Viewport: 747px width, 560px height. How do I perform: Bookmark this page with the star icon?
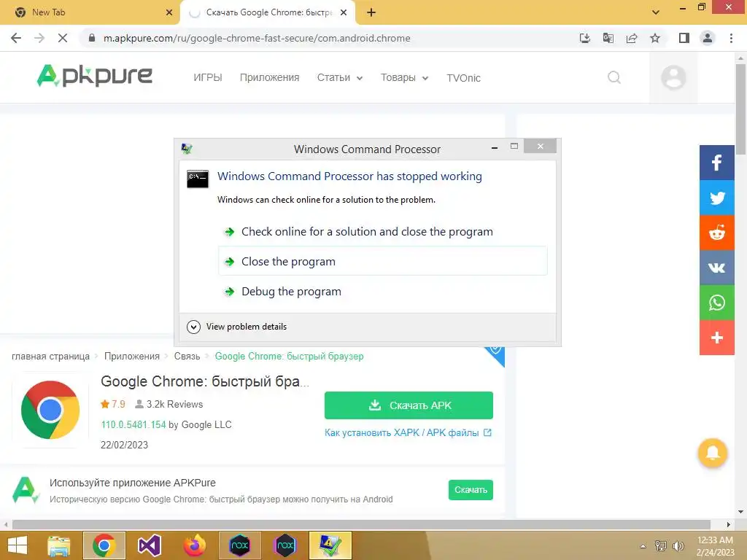tap(655, 38)
